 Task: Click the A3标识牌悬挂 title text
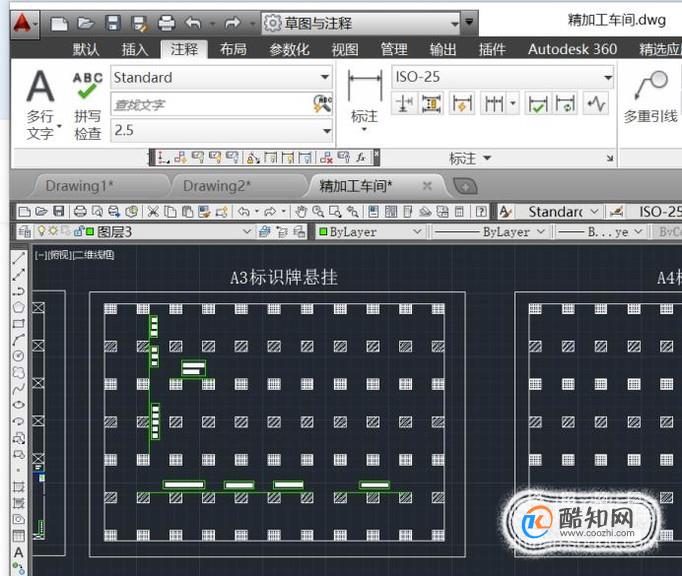pos(284,278)
